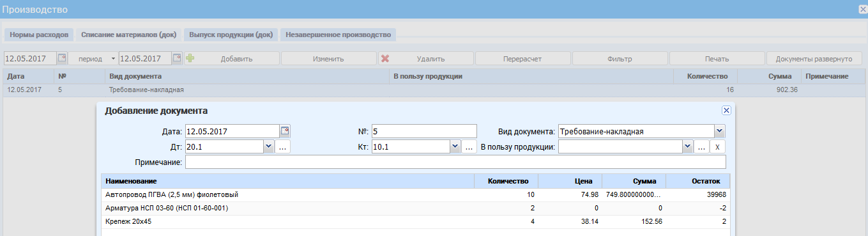Viewport: 868px width, 236px height.
Task: Open calendar in the dialog Дата field
Action: pos(285,131)
